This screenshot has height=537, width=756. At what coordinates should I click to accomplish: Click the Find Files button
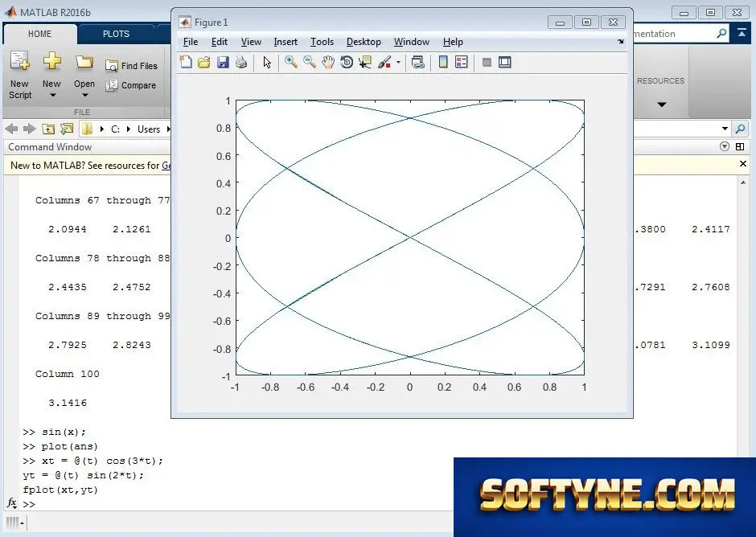tap(132, 66)
